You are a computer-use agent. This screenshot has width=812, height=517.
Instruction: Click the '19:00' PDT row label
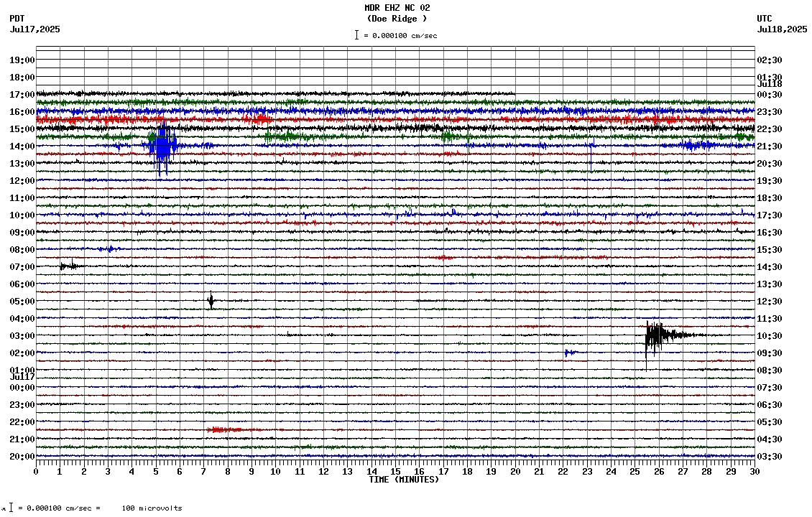(x=22, y=60)
